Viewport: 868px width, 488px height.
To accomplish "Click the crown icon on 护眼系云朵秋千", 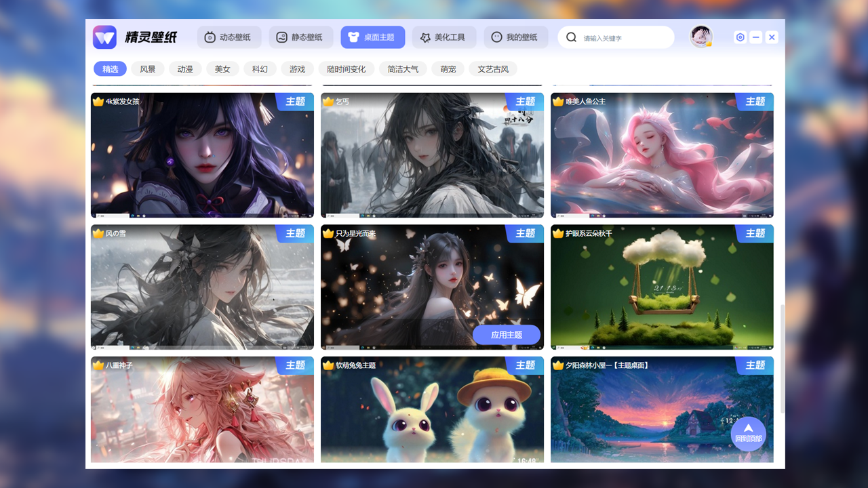I will point(558,234).
